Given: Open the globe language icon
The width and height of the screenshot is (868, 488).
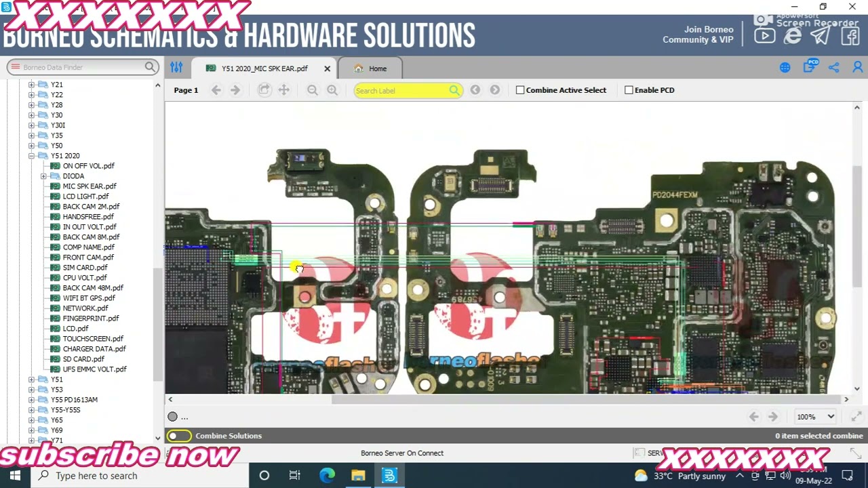Looking at the screenshot, I should [x=785, y=68].
